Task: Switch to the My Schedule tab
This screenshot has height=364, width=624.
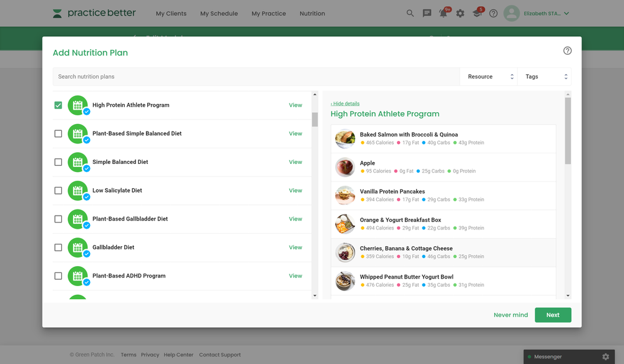Action: point(218,13)
